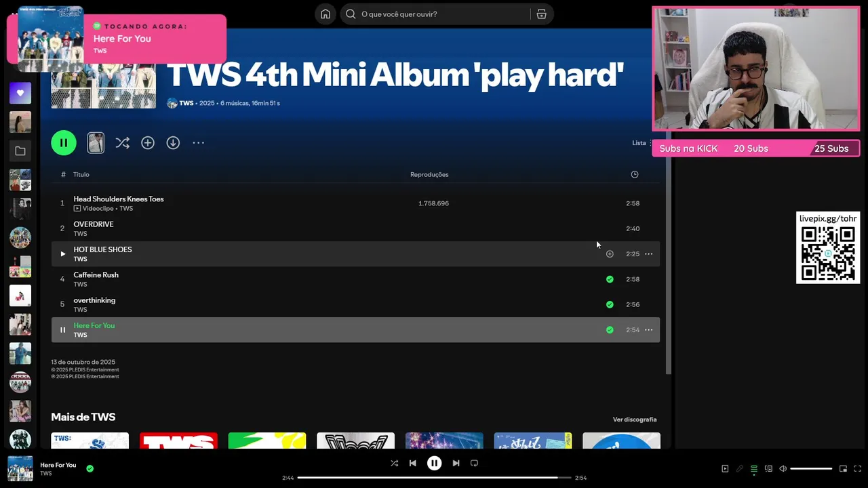Open the folder in the sidebar library
The width and height of the screenshot is (868, 488).
pyautogui.click(x=20, y=151)
